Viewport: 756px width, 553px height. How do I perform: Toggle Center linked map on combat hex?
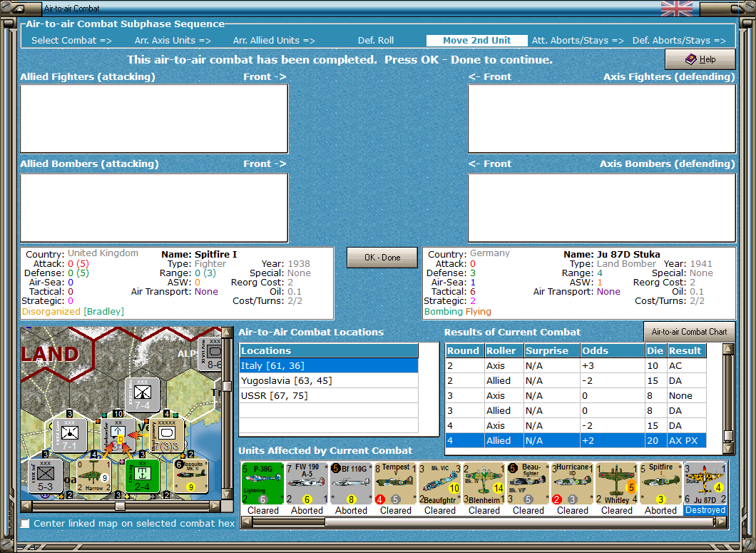click(25, 524)
